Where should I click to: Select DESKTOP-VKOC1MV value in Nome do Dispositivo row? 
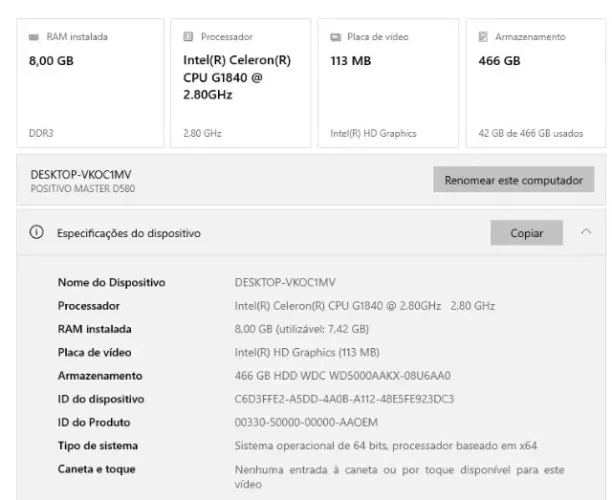pos(285,282)
